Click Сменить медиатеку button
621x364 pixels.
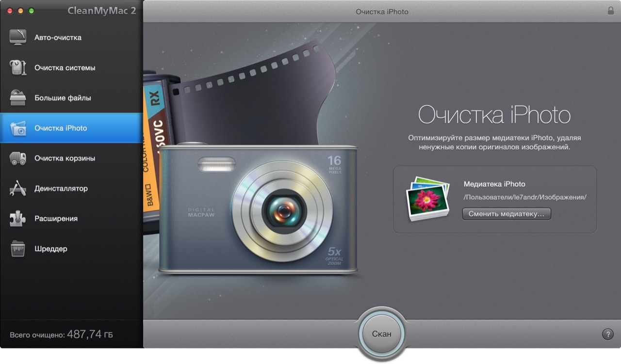pyautogui.click(x=507, y=214)
